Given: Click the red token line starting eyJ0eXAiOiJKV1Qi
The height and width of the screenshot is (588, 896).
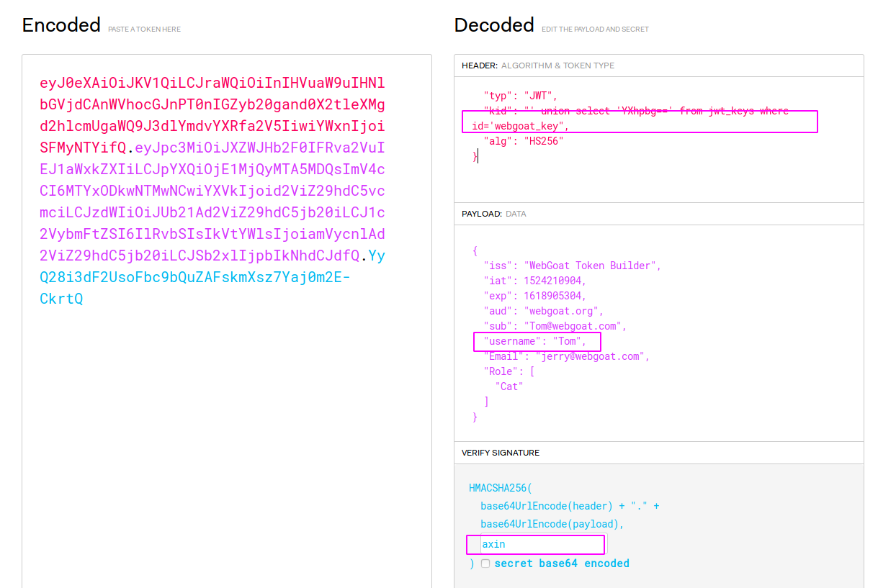Looking at the screenshot, I should tap(212, 83).
